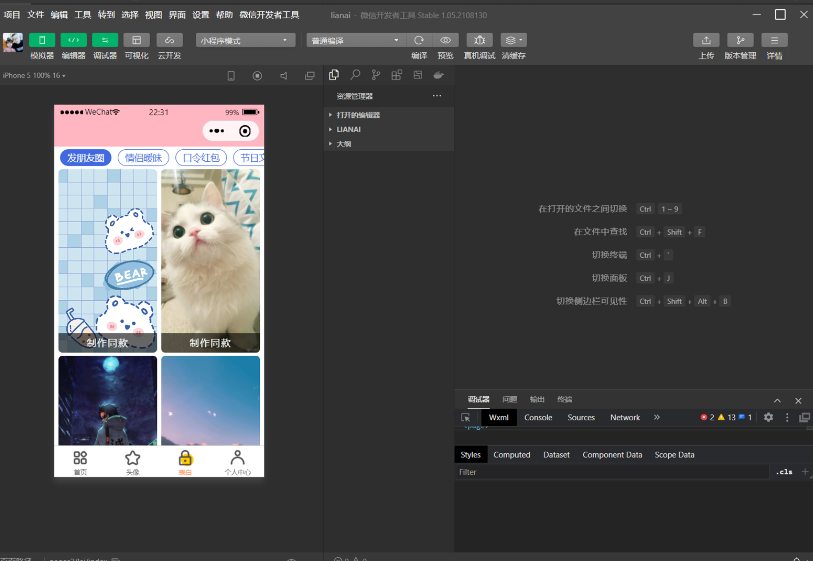Switch to the Console tab
This screenshot has height=561, width=813.
click(x=538, y=417)
